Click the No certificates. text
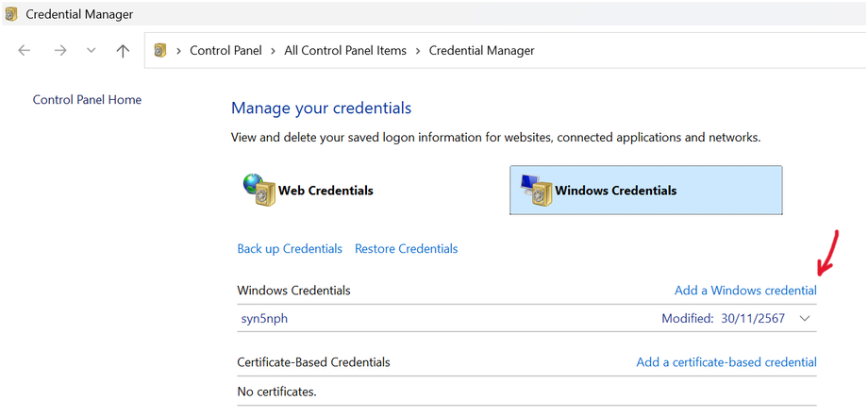Viewport: 868px width, 417px height. (x=276, y=392)
